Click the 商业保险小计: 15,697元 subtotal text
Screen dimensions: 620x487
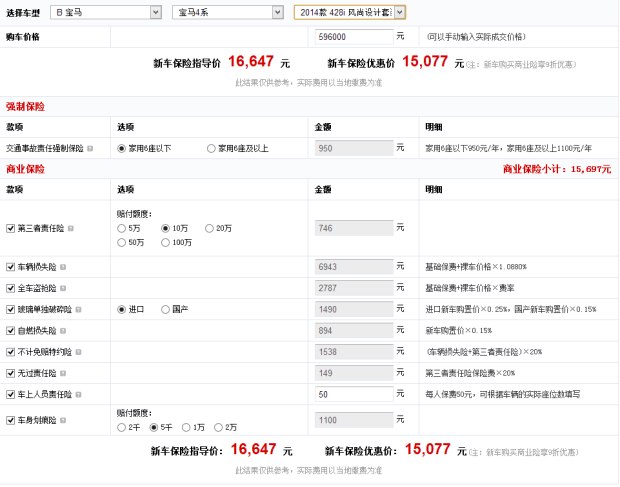point(557,170)
